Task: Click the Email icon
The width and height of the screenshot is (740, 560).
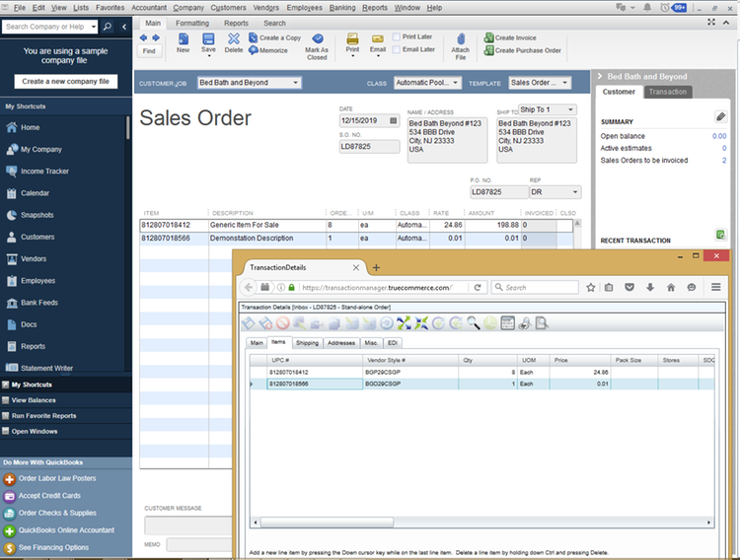Action: coord(378,38)
